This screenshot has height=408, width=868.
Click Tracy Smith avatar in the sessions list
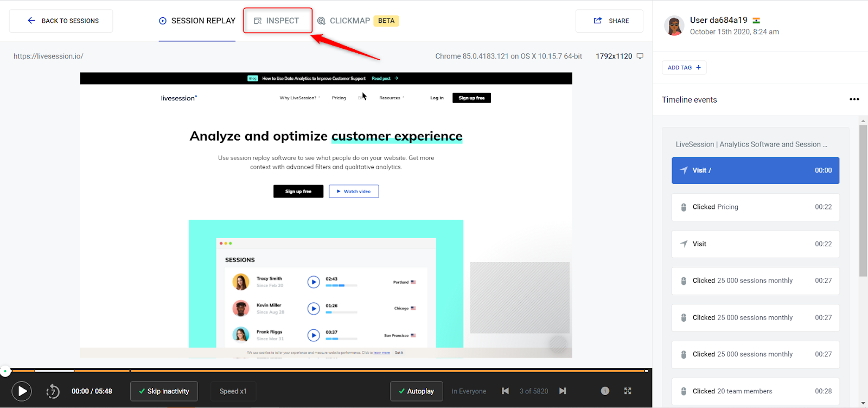pyautogui.click(x=241, y=282)
